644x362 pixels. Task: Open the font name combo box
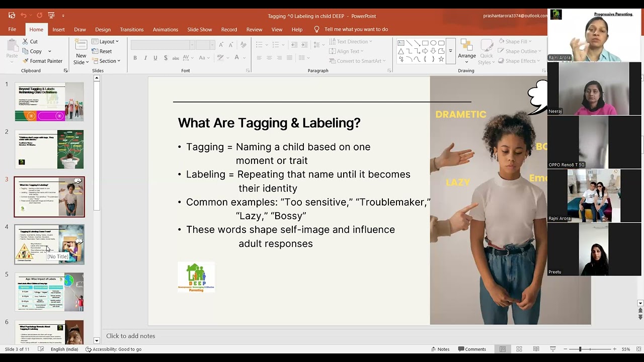pos(163,45)
